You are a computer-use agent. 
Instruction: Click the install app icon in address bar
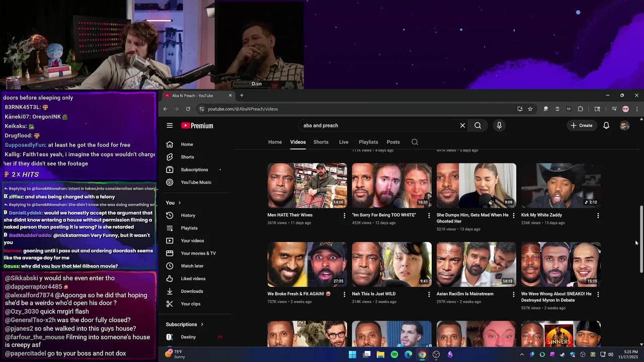coord(520,109)
